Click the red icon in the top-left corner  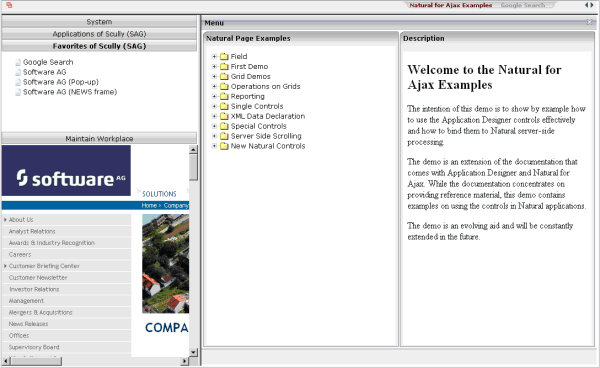[9, 5]
